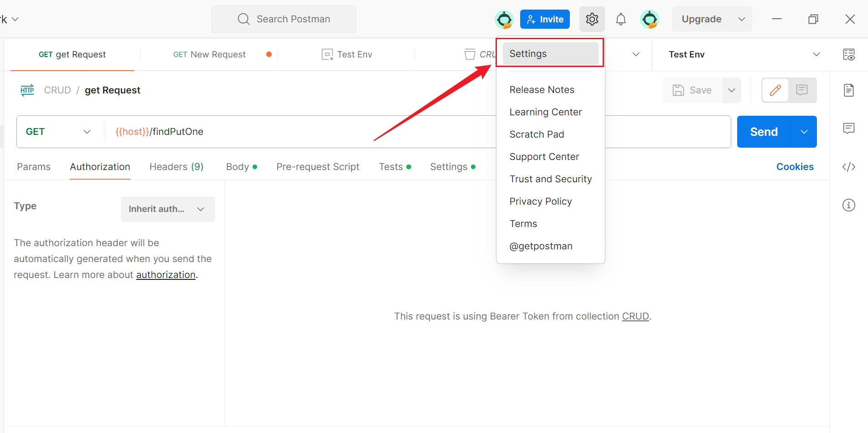Screen dimensions: 868x433
Task: Switch to the get Request tab
Action: pyautogui.click(x=72, y=55)
